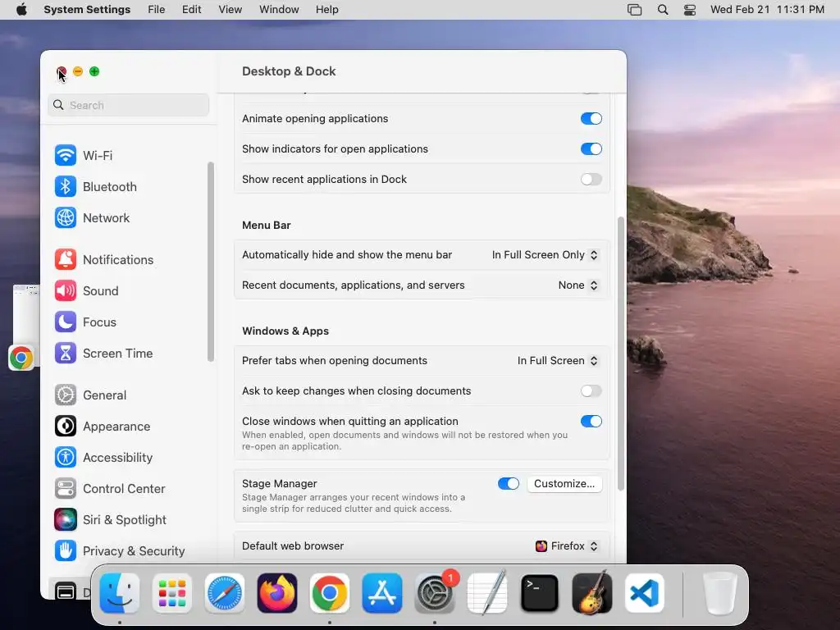The height and width of the screenshot is (630, 840).
Task: Open GarageBand from the Dock
Action: click(592, 593)
